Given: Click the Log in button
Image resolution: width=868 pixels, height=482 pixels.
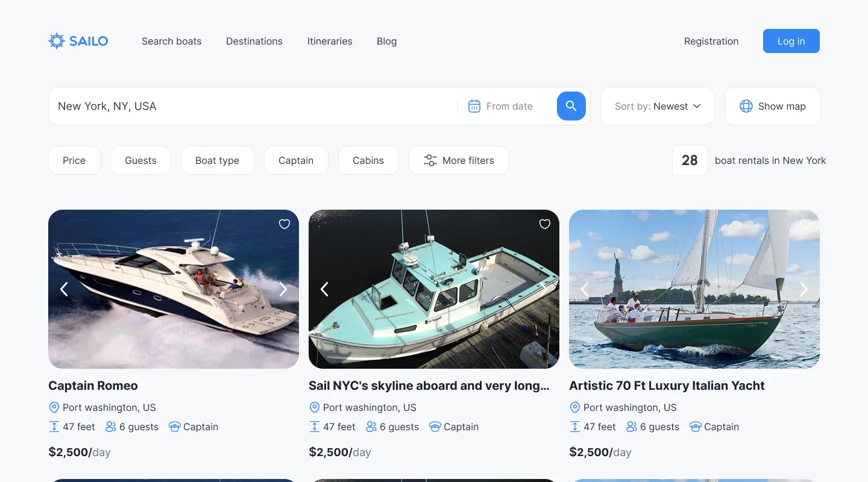Looking at the screenshot, I should click(x=791, y=41).
